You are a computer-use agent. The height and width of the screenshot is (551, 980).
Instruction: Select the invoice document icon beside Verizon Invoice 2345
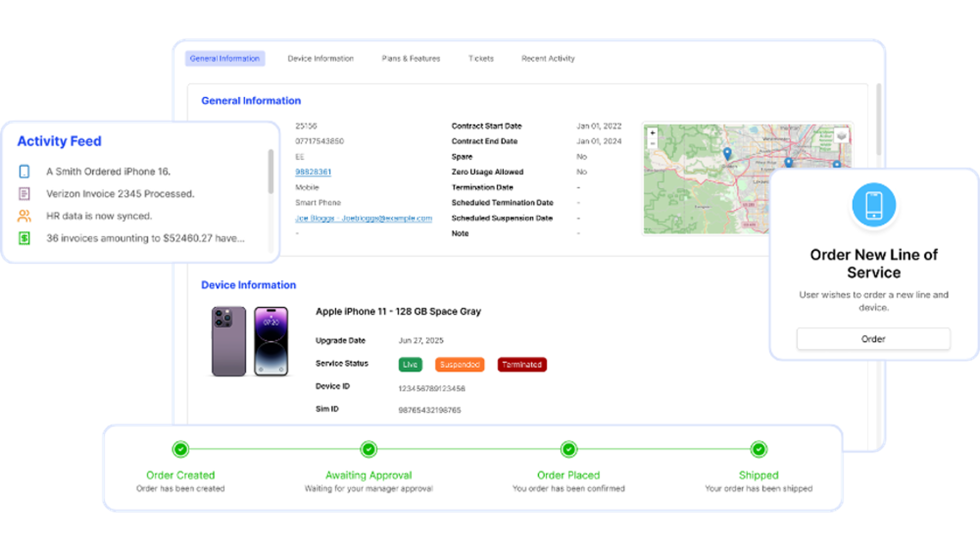24,193
